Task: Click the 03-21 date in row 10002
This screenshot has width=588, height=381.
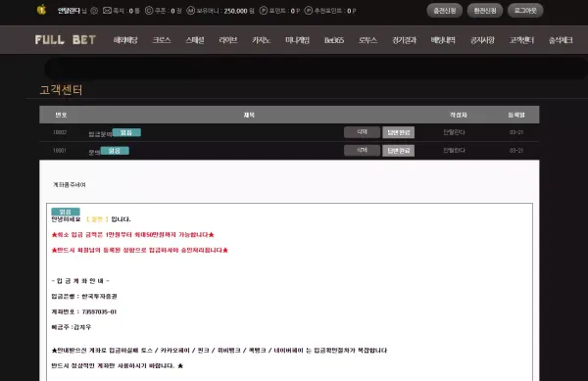Action: [x=516, y=132]
